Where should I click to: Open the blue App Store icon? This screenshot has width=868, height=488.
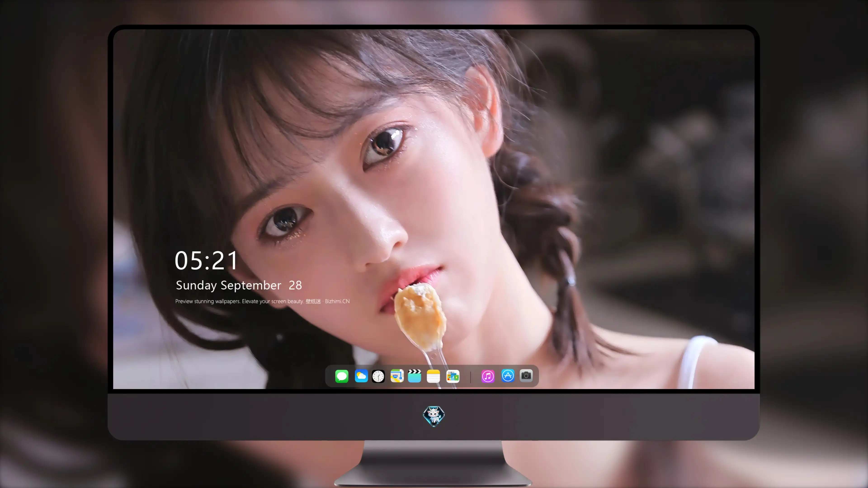pyautogui.click(x=508, y=375)
